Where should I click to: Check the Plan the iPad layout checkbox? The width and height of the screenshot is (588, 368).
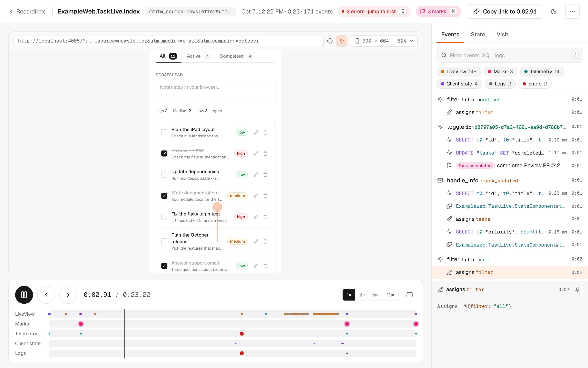(x=165, y=132)
